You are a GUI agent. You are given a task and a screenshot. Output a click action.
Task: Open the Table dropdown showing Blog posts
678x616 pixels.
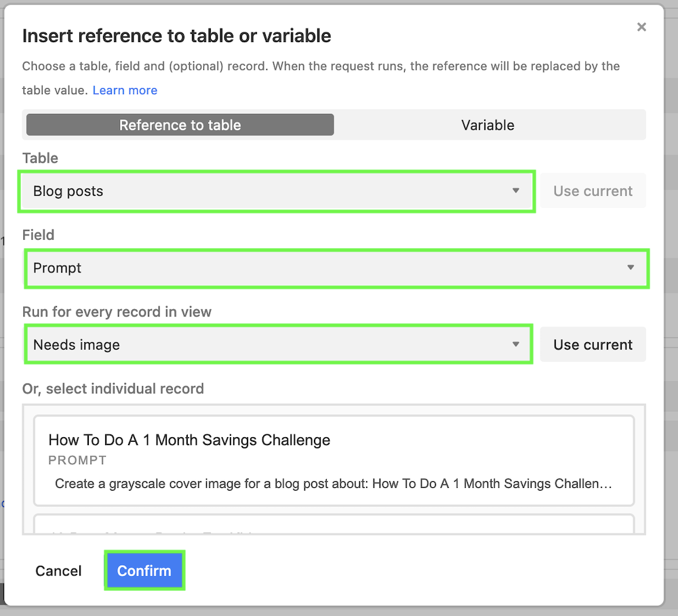271,191
